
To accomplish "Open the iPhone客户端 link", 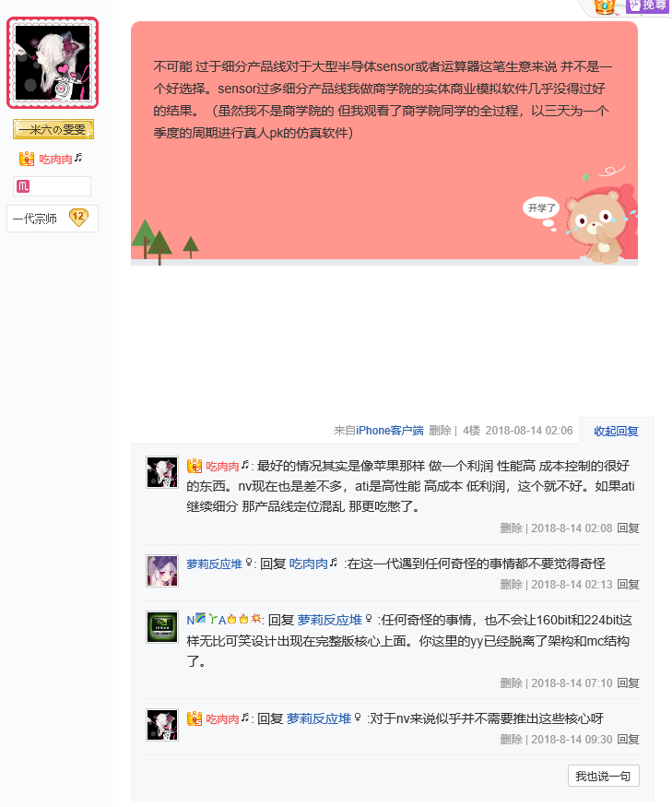I will [390, 431].
